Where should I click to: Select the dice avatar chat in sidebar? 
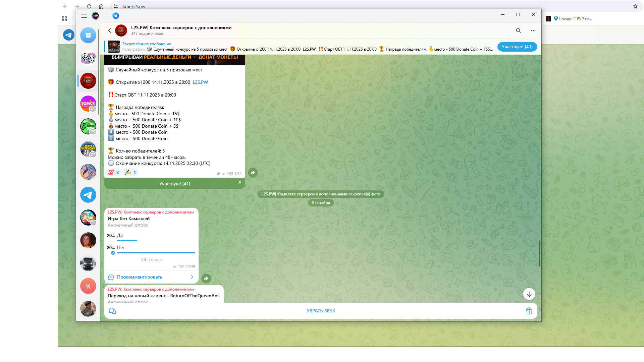point(88,58)
